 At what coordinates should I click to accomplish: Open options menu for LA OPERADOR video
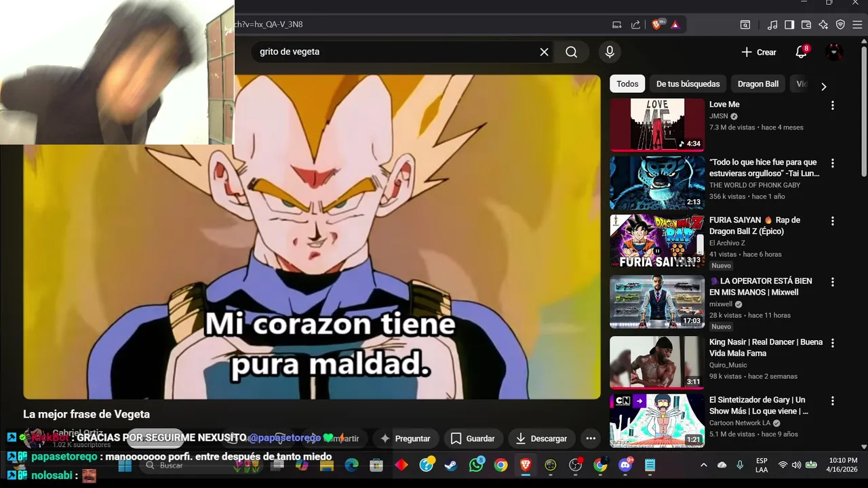833,282
